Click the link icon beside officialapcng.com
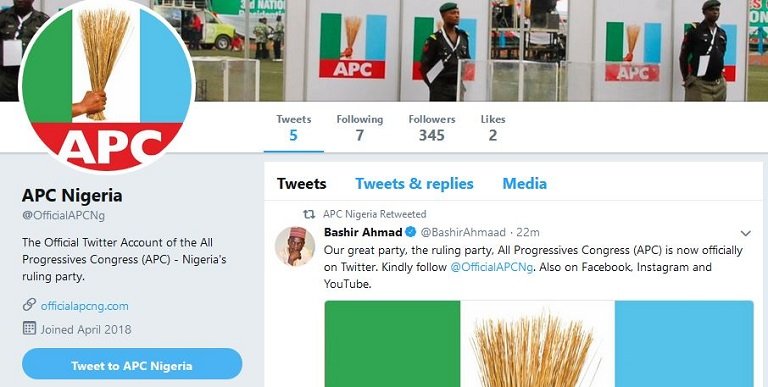The height and width of the screenshot is (387, 768). [x=29, y=305]
